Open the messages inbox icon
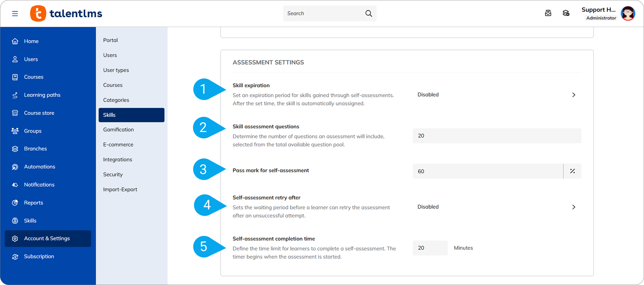The image size is (644, 285). click(548, 13)
